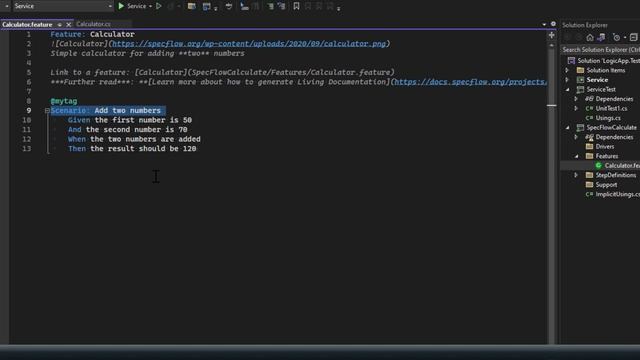Click the editor settings gear above the scrollbar
640x360 pixels.
pos(553,24)
